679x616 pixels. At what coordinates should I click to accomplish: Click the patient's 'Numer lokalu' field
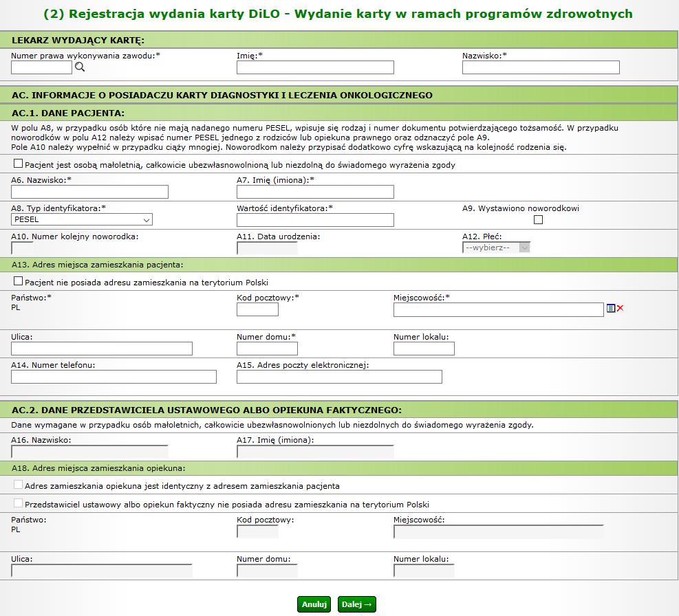(424, 349)
